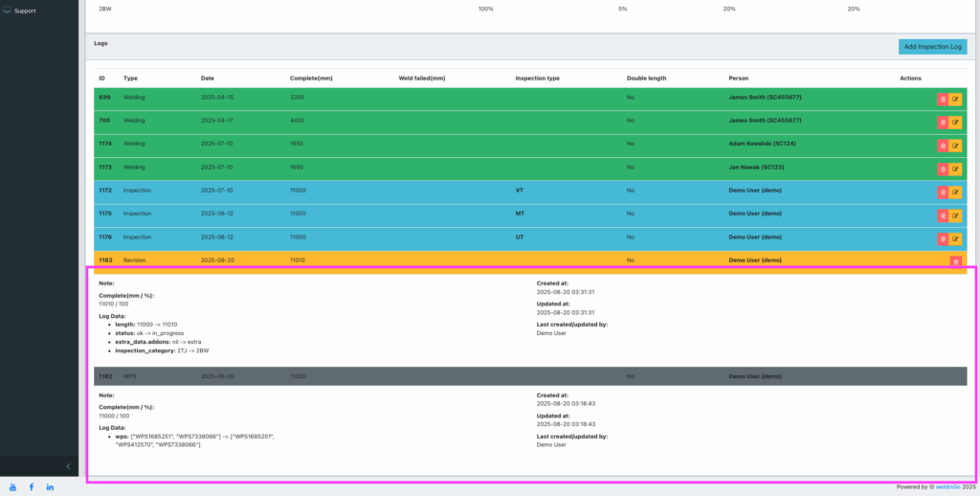Click the 5% value in top row

point(622,9)
